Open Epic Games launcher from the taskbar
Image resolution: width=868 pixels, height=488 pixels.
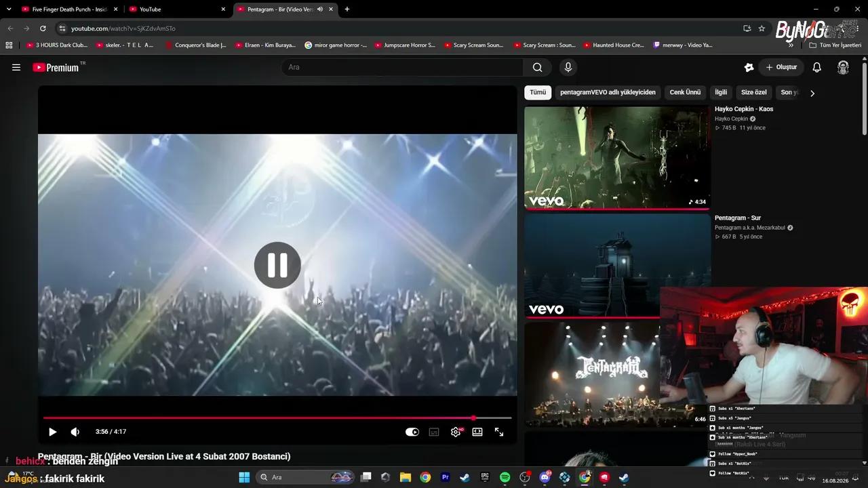tap(485, 477)
